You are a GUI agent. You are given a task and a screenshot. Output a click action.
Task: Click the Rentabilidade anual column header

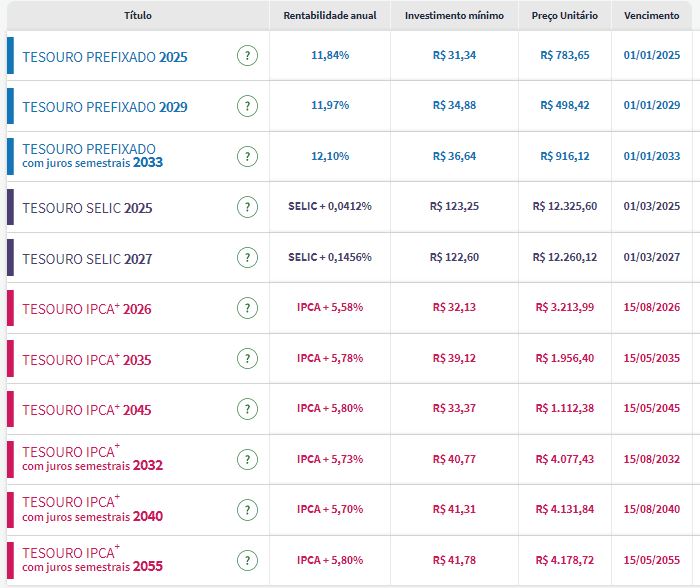[x=330, y=16]
